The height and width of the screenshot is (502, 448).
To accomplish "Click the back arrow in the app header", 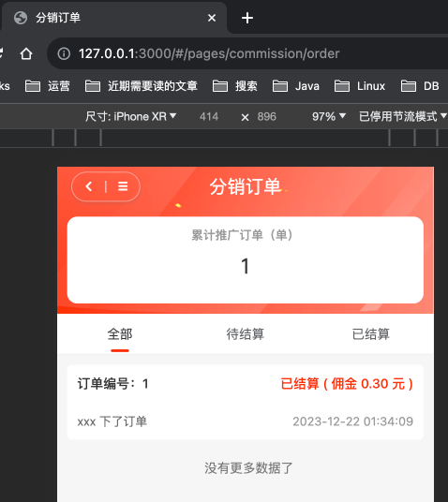I will [x=89, y=186].
